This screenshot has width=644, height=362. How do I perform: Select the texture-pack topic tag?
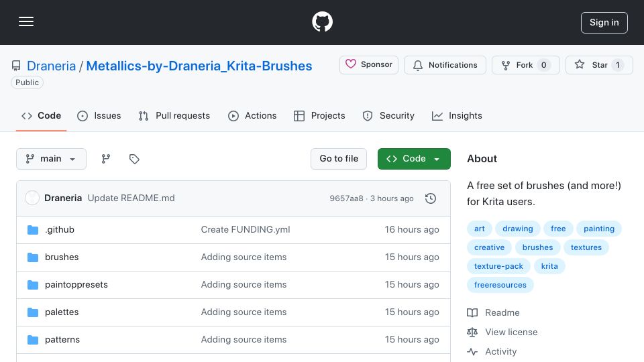click(x=498, y=266)
